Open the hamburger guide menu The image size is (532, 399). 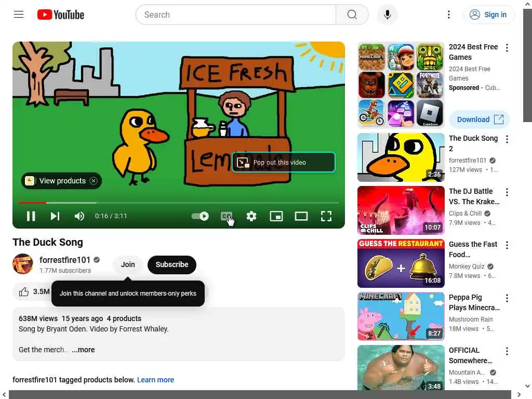tap(19, 15)
